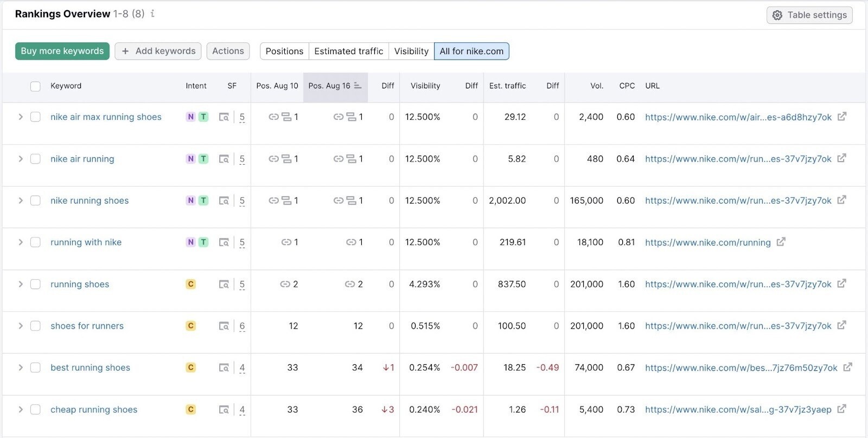Image resolution: width=868 pixels, height=438 pixels.
Task: Click SF count 4 for cheap running shoes
Action: pos(242,410)
